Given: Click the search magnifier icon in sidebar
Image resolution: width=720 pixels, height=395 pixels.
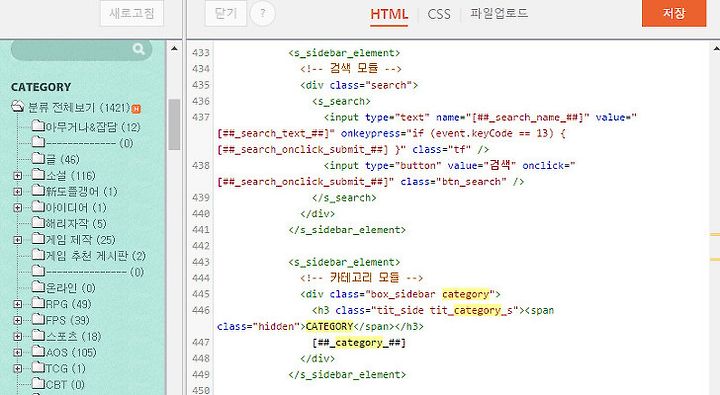Looking at the screenshot, I should coord(138,49).
